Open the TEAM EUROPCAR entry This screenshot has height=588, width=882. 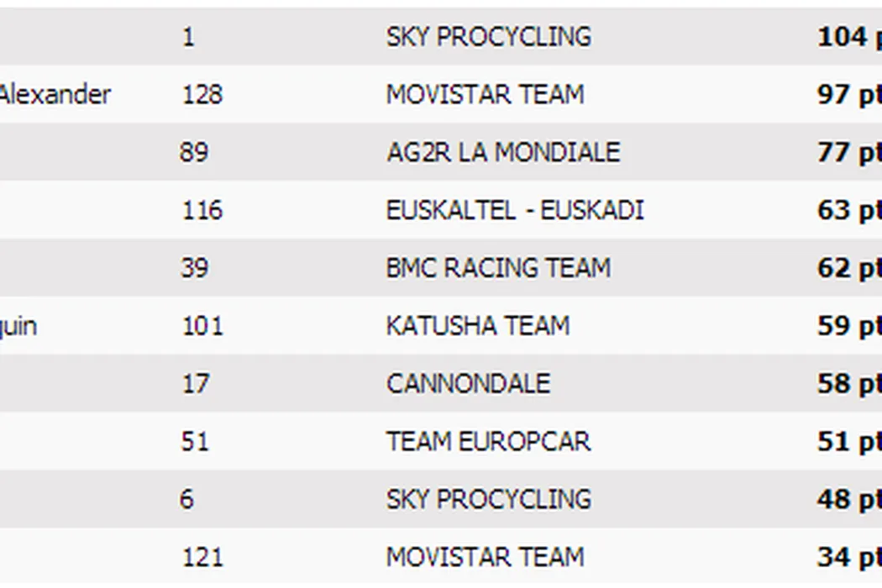click(488, 442)
